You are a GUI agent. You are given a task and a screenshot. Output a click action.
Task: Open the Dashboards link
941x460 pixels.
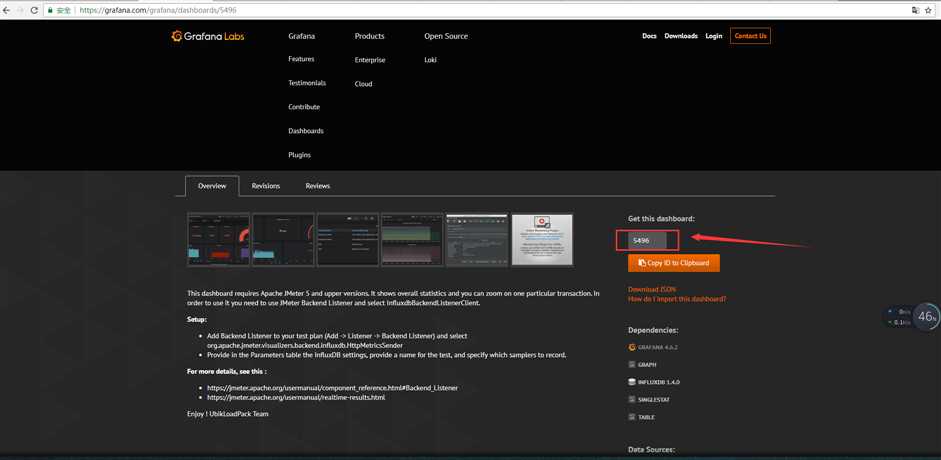pos(305,131)
